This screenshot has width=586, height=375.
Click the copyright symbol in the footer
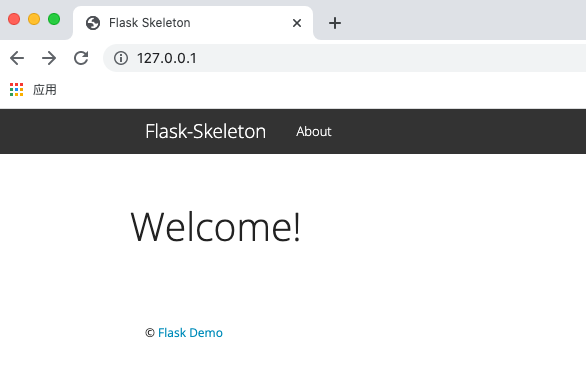pos(150,333)
